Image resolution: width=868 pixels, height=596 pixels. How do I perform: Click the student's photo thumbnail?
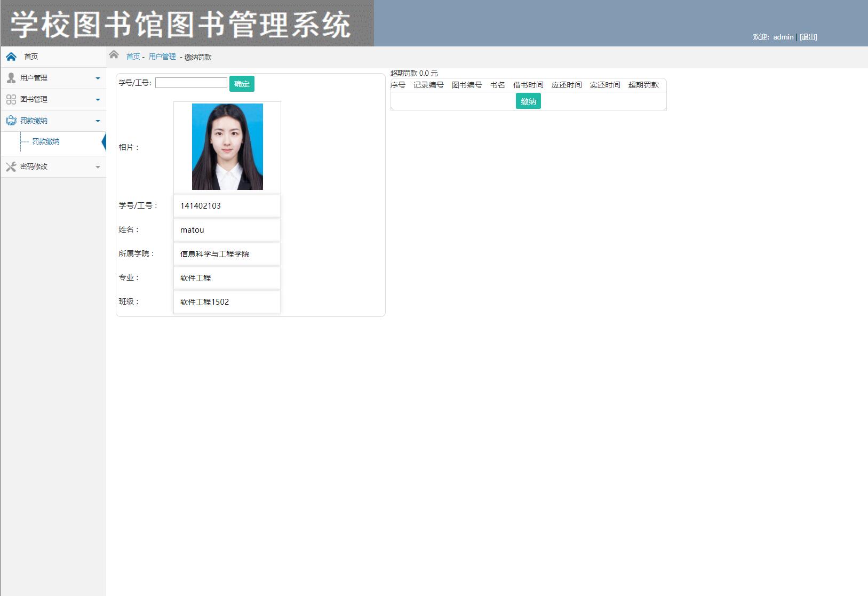point(227,147)
